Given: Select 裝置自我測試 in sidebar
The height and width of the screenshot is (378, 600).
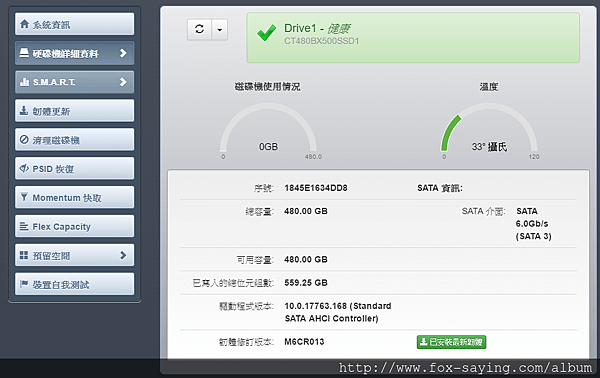Looking at the screenshot, I should [x=75, y=284].
